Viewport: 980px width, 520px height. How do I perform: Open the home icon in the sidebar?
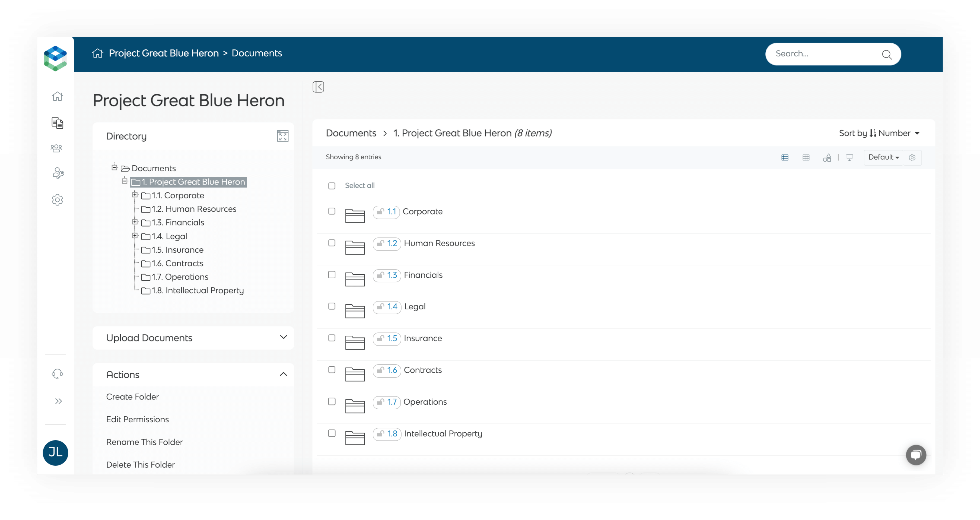coord(57,96)
